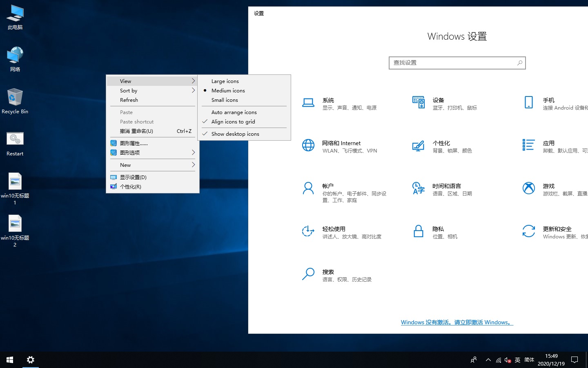588x368 pixels.
Task: Open the 轻松使用 ease of access icon
Action: pyautogui.click(x=308, y=231)
